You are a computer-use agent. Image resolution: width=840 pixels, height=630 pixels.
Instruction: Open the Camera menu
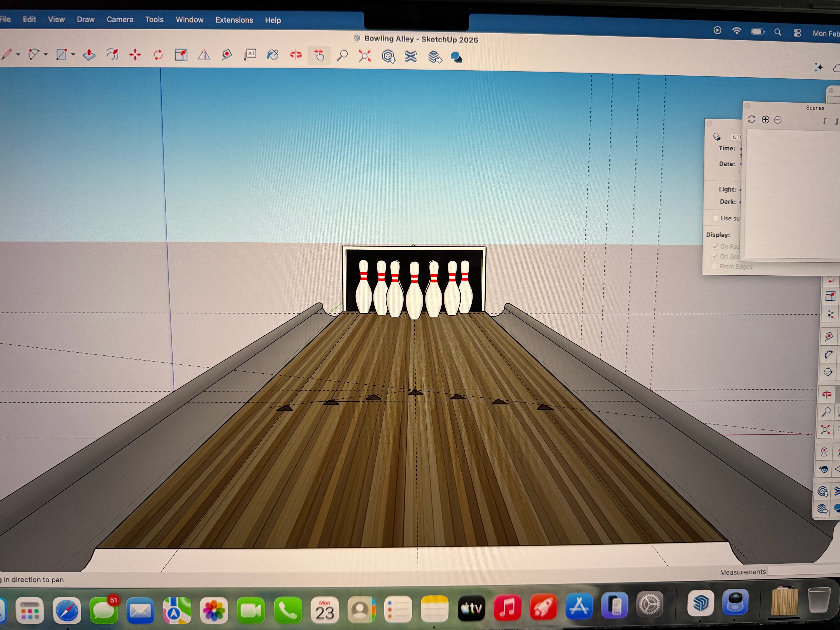point(120,19)
